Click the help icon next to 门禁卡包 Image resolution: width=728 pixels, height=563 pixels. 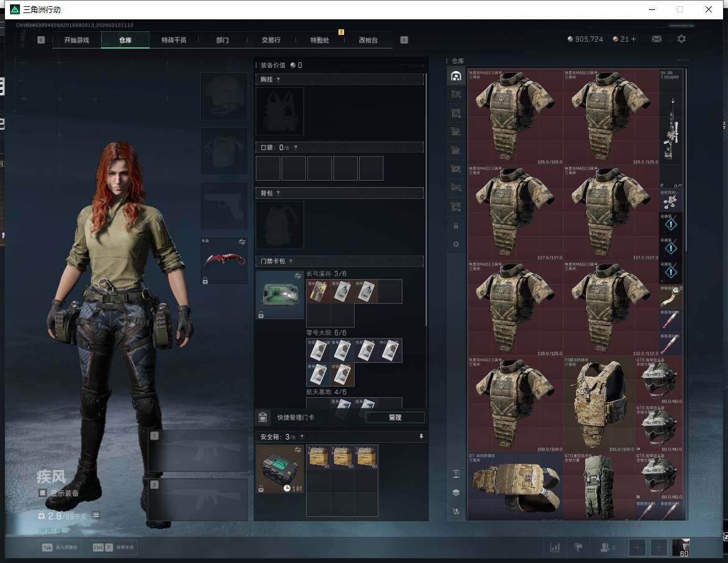tap(290, 261)
